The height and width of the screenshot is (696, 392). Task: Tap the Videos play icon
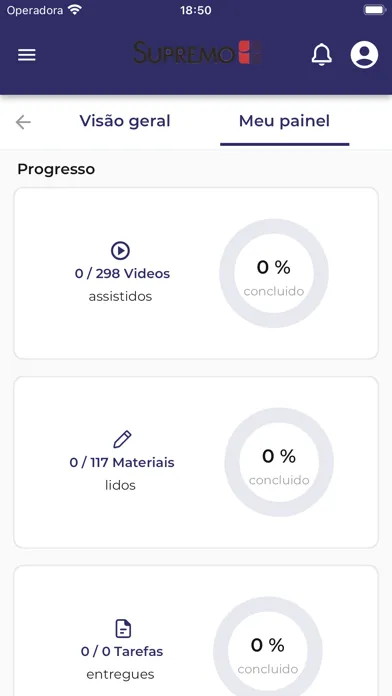point(120,251)
